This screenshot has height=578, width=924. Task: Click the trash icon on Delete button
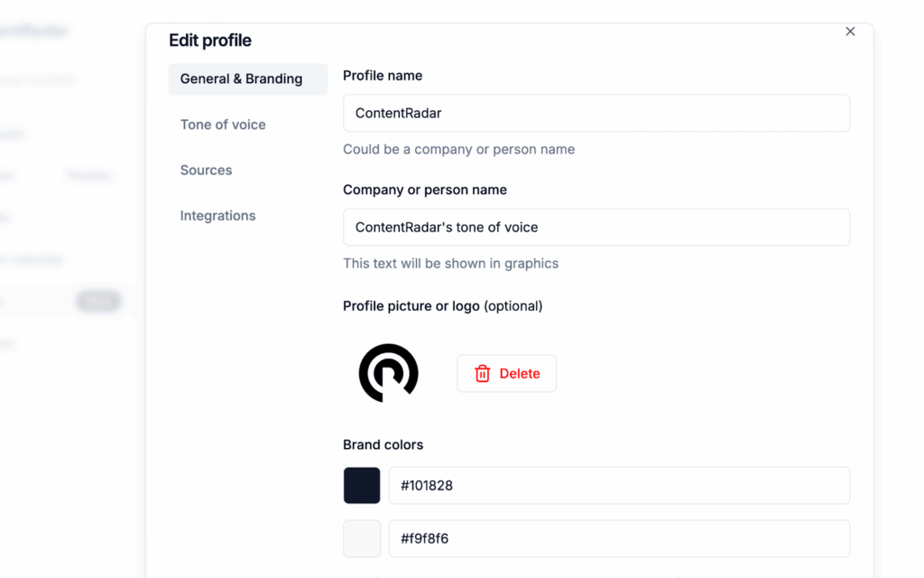tap(483, 374)
